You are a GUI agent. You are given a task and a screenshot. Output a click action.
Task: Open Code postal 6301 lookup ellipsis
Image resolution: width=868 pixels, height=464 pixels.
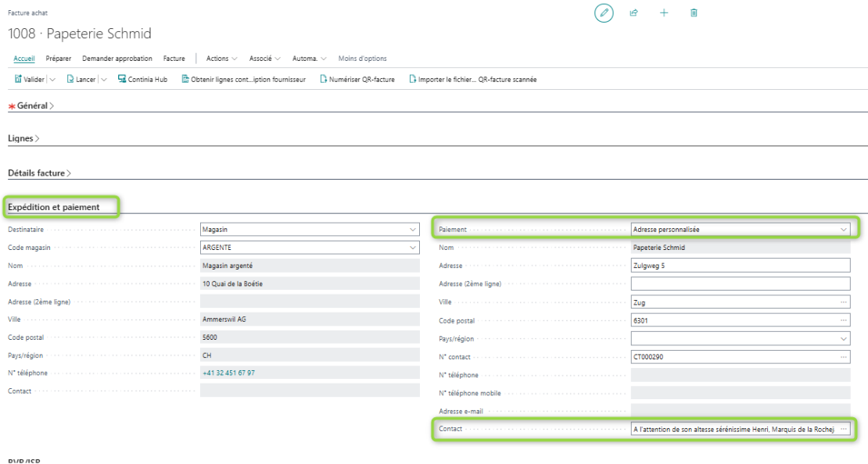843,320
